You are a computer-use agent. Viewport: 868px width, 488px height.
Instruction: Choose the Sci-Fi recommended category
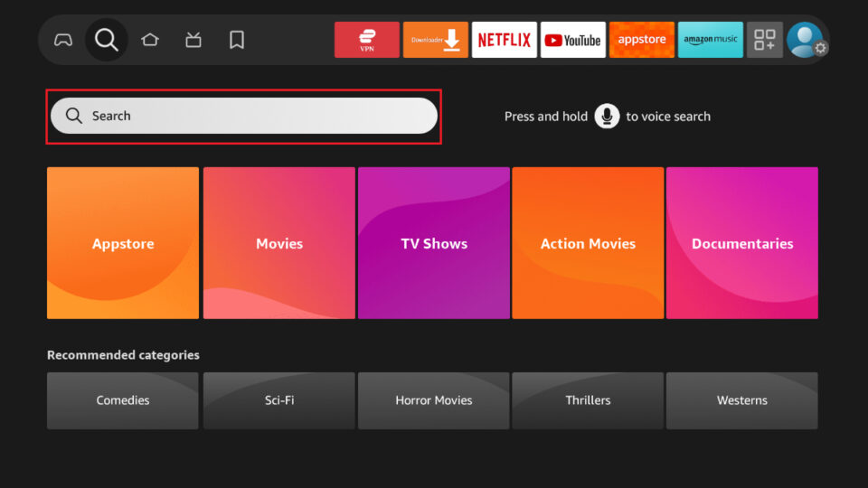click(279, 400)
